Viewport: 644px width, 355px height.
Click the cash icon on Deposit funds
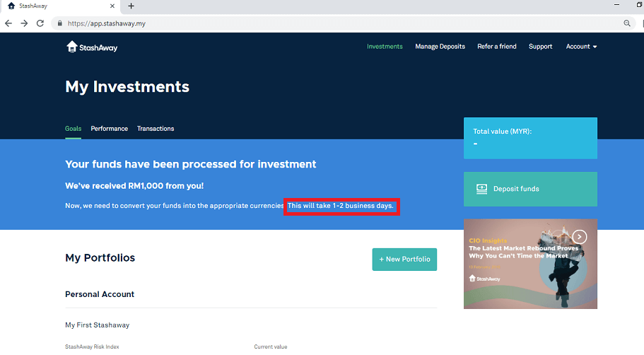pos(482,189)
